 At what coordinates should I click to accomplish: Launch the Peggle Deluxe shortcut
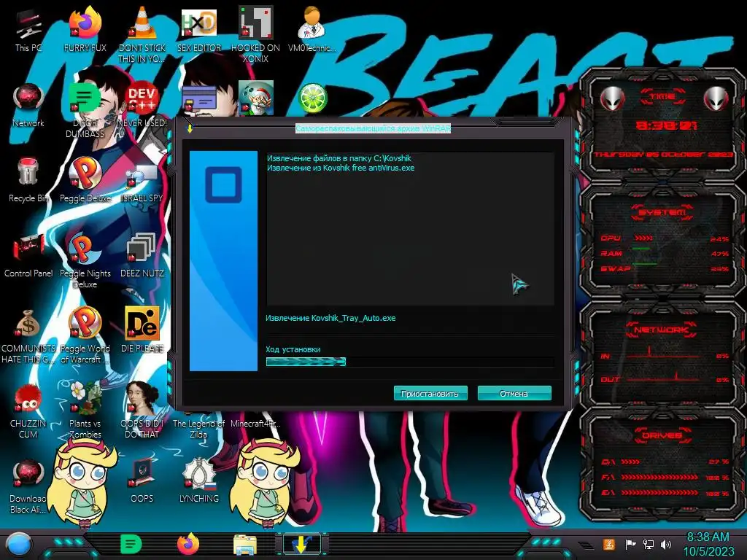[x=85, y=180]
